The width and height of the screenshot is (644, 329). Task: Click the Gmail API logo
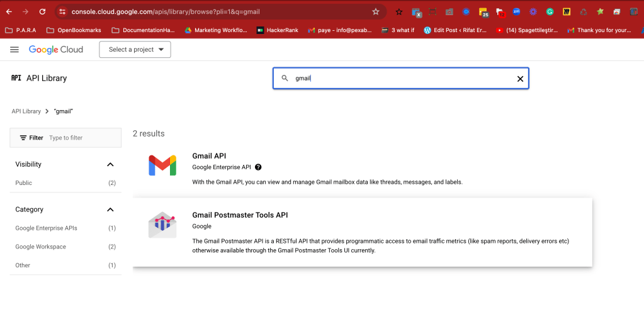click(x=162, y=165)
